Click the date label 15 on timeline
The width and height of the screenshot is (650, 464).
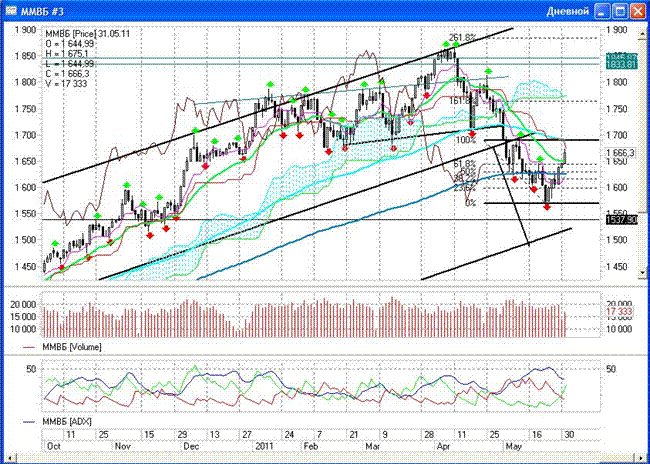coord(149,435)
